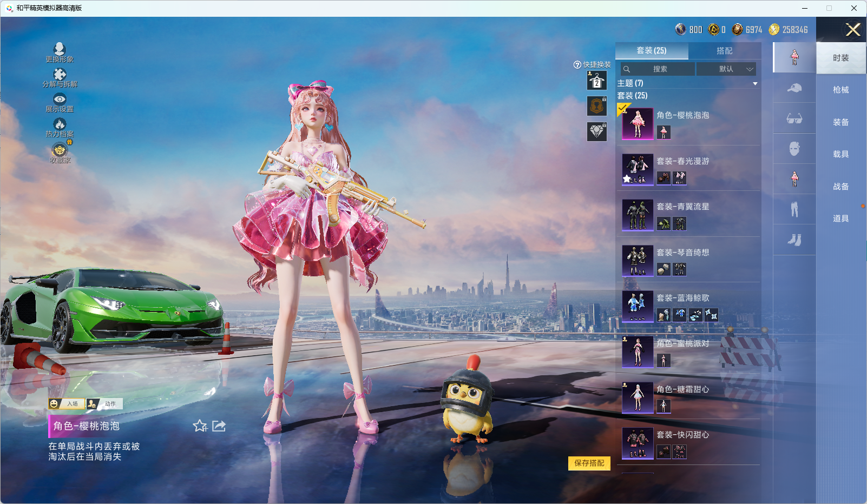The height and width of the screenshot is (504, 867).
Task: Open the 收藏家 collector badge
Action: pos(60,150)
